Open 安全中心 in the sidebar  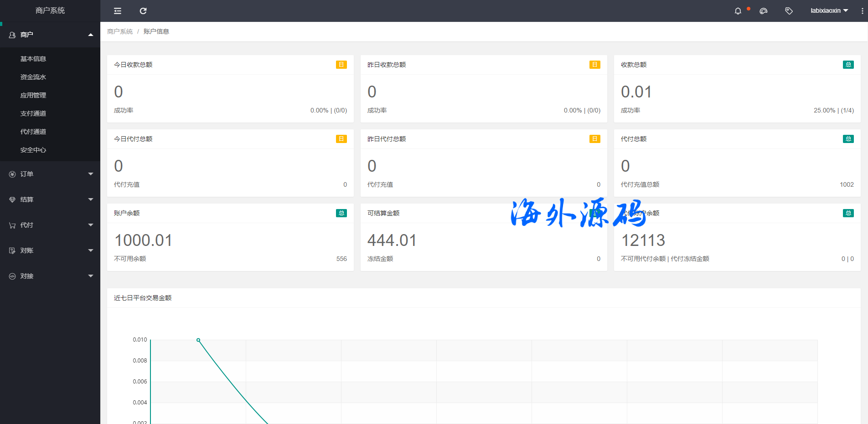point(33,149)
